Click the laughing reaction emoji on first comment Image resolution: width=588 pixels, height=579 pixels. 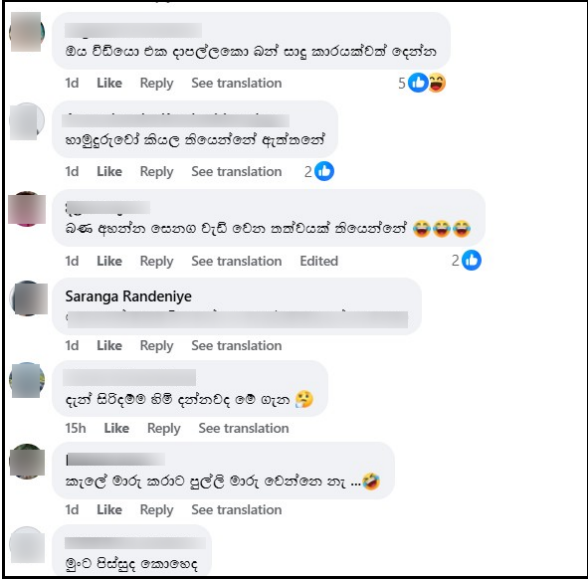tap(437, 82)
